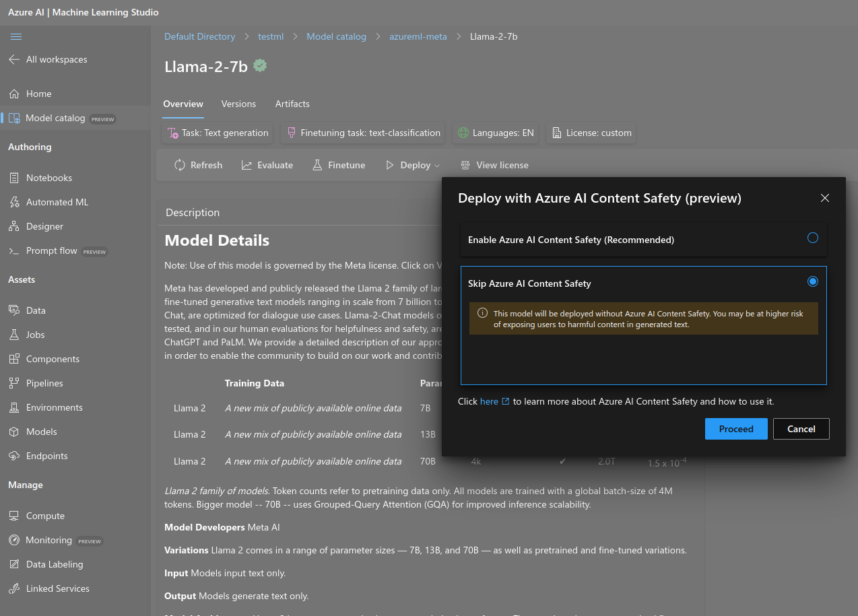The width and height of the screenshot is (858, 616).
Task: Switch to the Overview tab
Action: click(x=183, y=104)
